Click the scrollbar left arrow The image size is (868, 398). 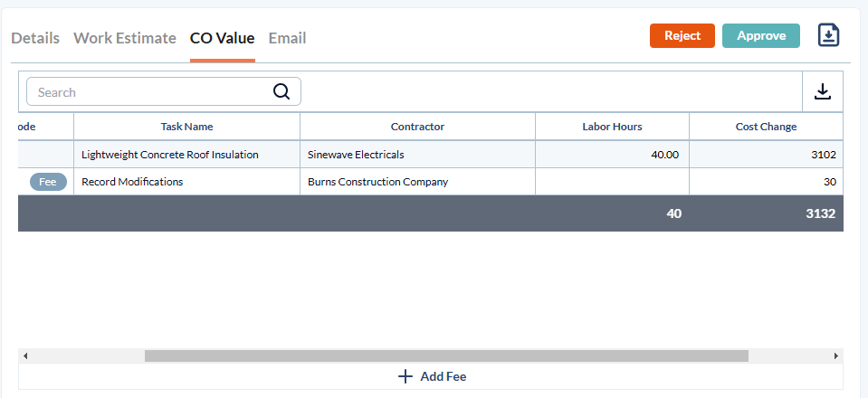click(24, 356)
